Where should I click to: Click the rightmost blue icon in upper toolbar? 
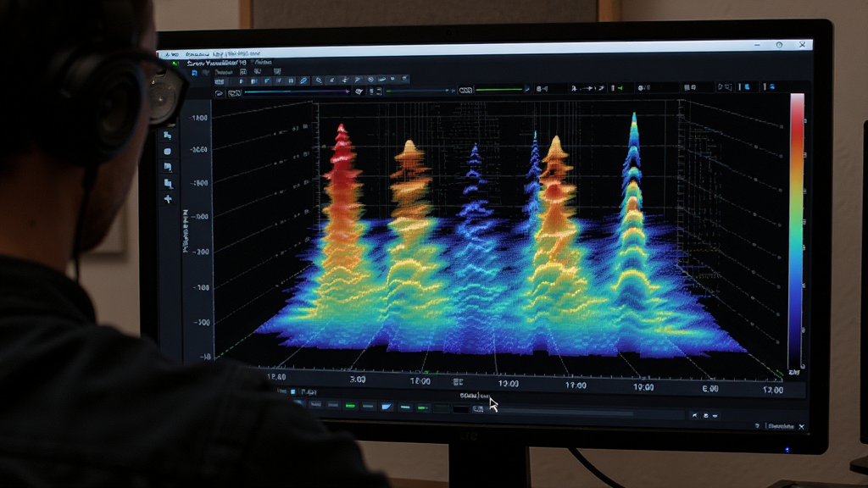click(x=771, y=87)
